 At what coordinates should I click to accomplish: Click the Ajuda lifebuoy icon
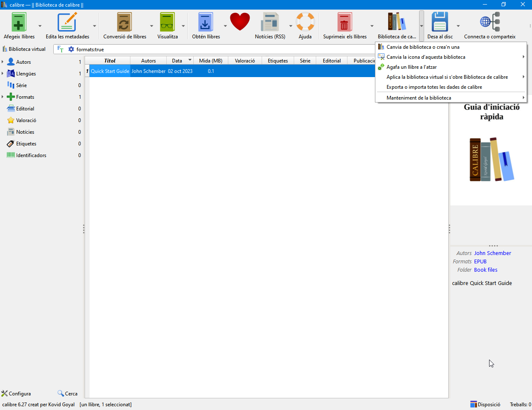[305, 22]
